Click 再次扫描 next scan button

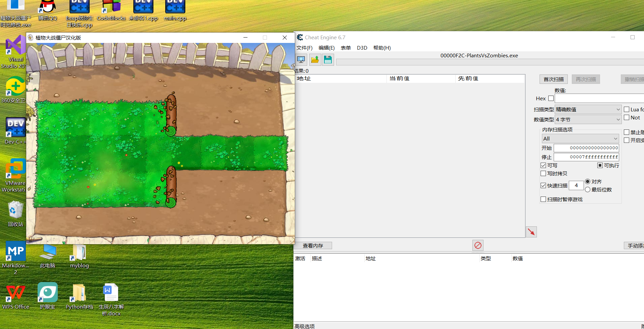586,79
